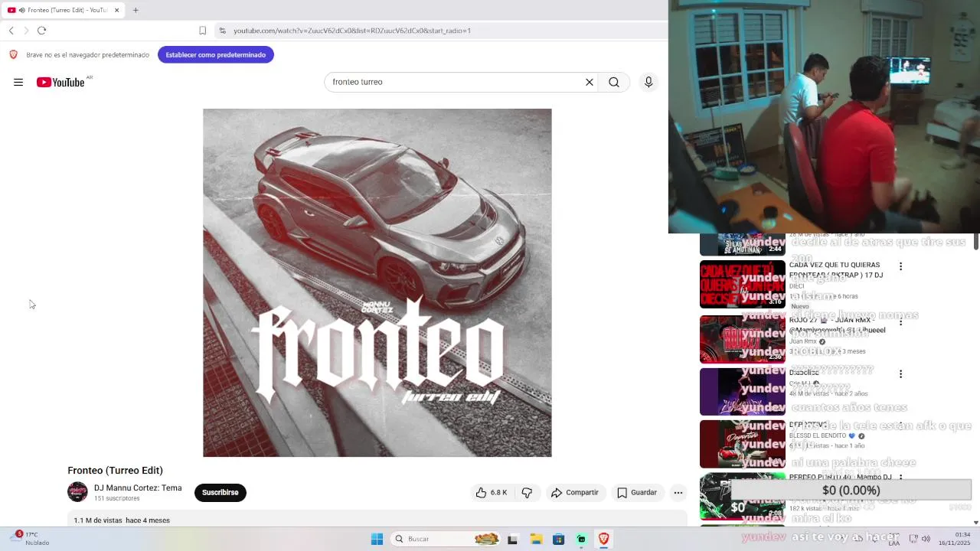Screen dimensions: 980x551
Task: Like the video showing 6.8 K
Action: pyautogui.click(x=492, y=493)
